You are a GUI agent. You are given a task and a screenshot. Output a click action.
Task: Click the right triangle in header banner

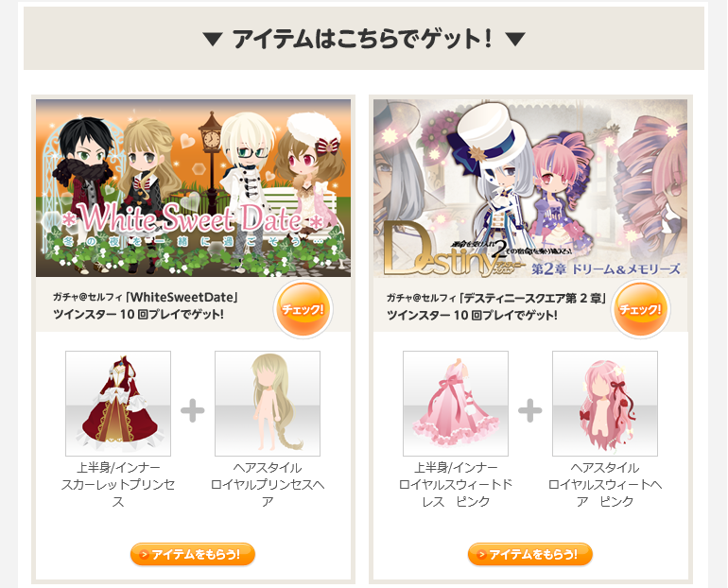[515, 39]
